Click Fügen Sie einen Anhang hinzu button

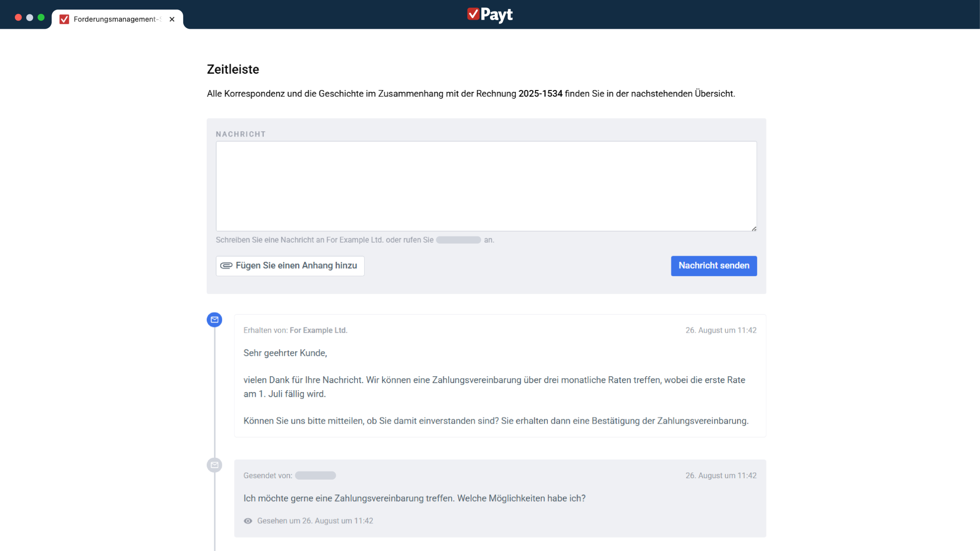pyautogui.click(x=290, y=266)
